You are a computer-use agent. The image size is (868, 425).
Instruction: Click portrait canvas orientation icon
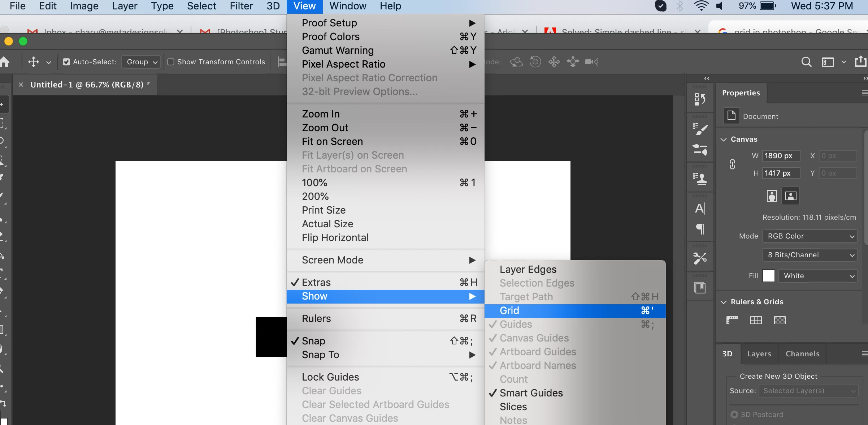(x=772, y=196)
